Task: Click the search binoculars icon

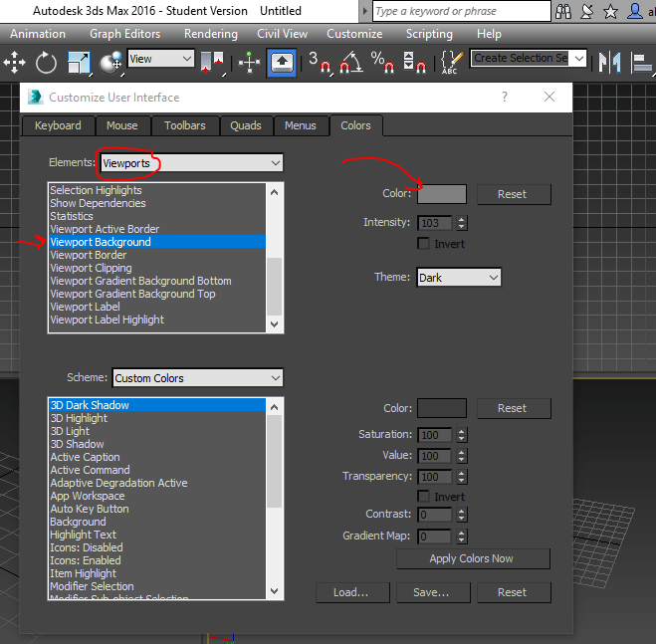Action: [x=563, y=11]
